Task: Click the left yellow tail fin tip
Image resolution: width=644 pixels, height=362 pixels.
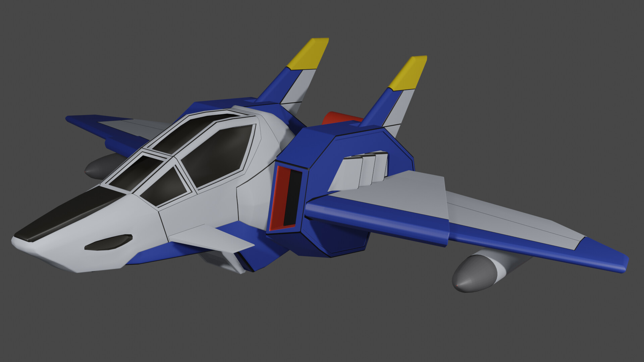Action: point(308,54)
